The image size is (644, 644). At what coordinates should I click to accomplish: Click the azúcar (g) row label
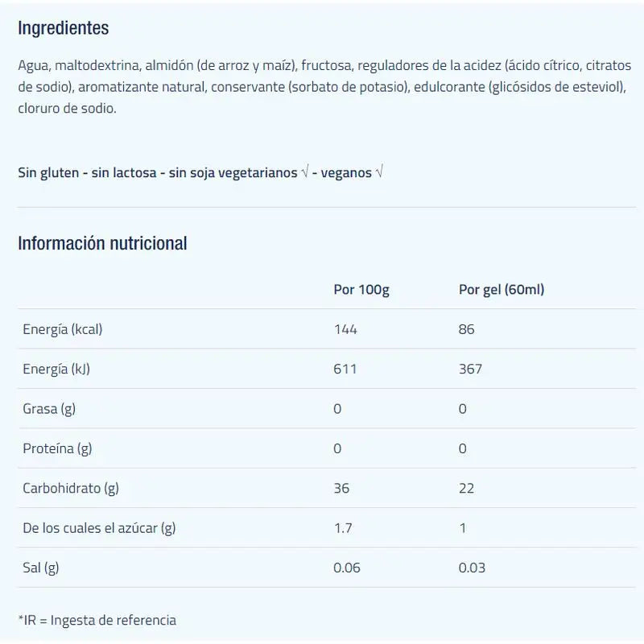[99, 528]
